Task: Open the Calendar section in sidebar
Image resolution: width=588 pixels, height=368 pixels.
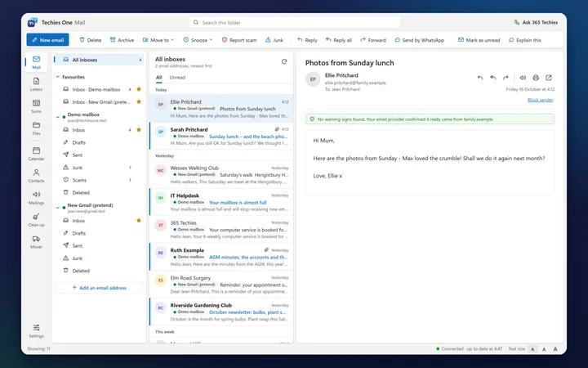Action: tap(36, 154)
